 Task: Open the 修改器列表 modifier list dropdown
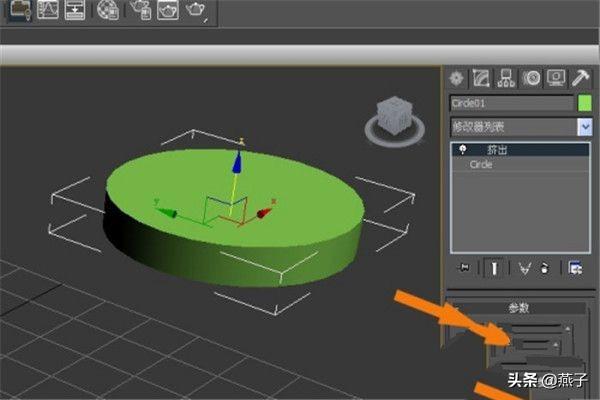tap(585, 127)
